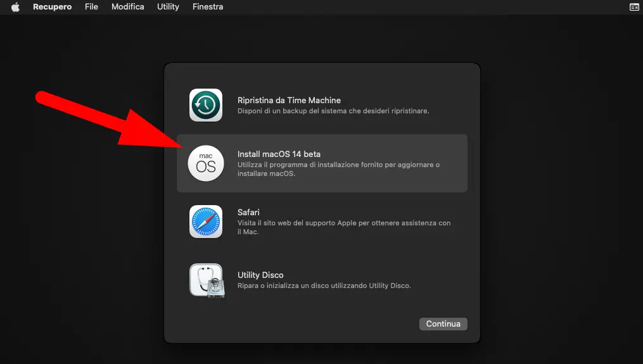Click the 'Disponi di un backup del sistema' description
The height and width of the screenshot is (364, 643).
click(x=333, y=111)
